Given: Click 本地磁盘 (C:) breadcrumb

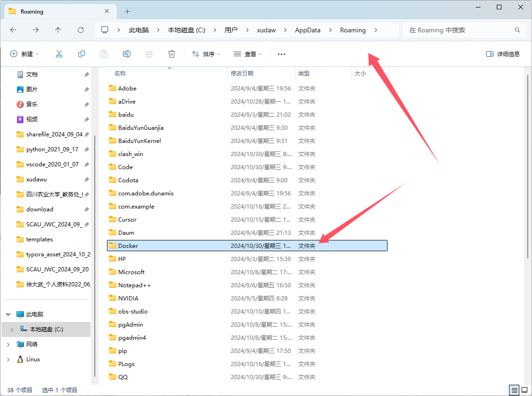Looking at the screenshot, I should 187,30.
